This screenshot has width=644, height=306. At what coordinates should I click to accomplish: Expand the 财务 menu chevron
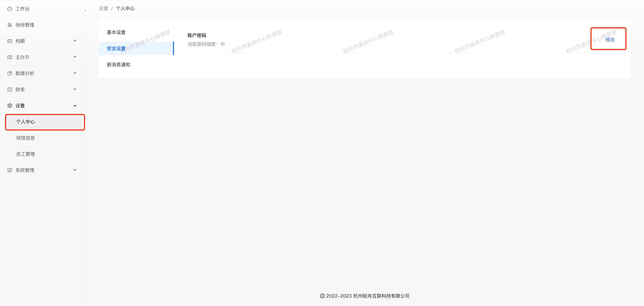(x=75, y=89)
